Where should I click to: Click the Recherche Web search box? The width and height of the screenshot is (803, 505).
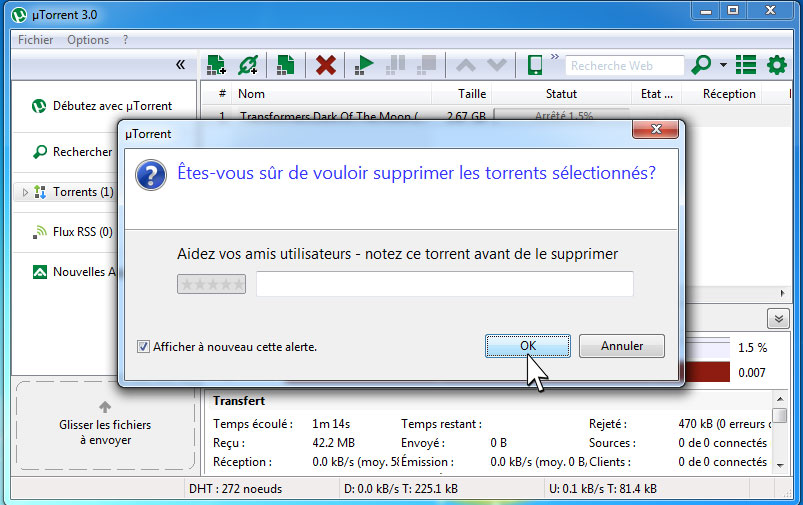(x=624, y=66)
